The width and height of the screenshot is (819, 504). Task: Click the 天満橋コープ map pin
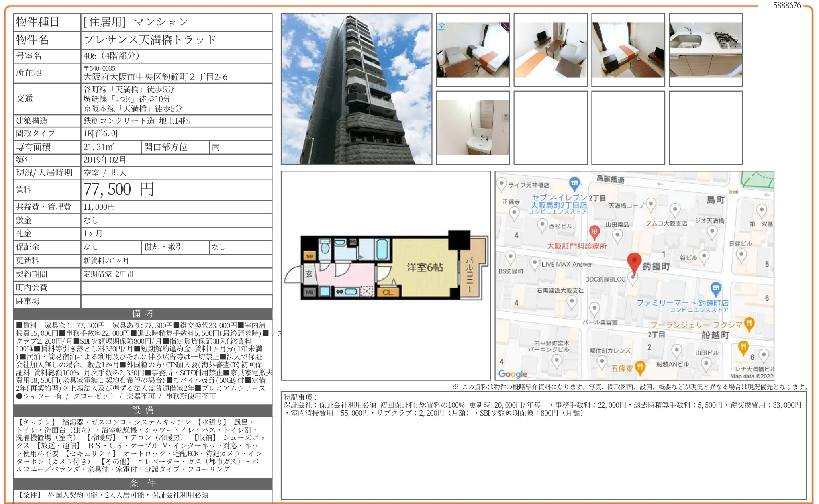(x=650, y=204)
